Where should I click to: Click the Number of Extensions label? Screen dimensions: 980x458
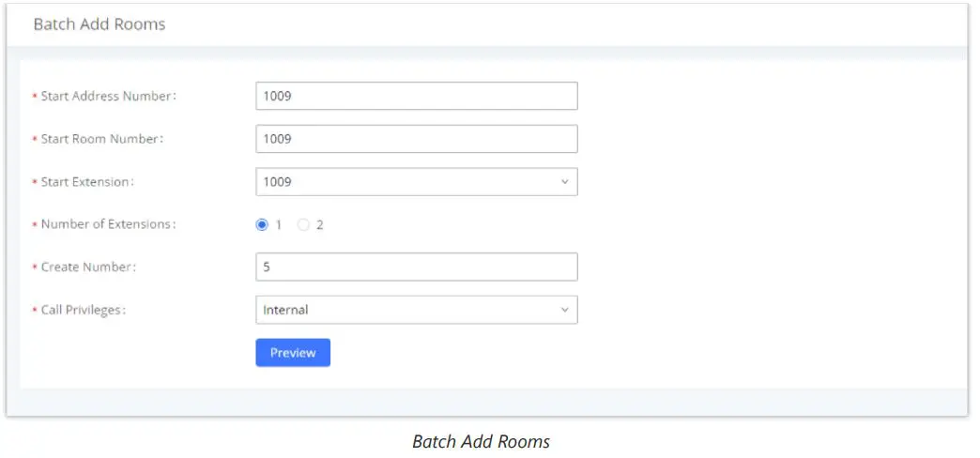pos(108,225)
